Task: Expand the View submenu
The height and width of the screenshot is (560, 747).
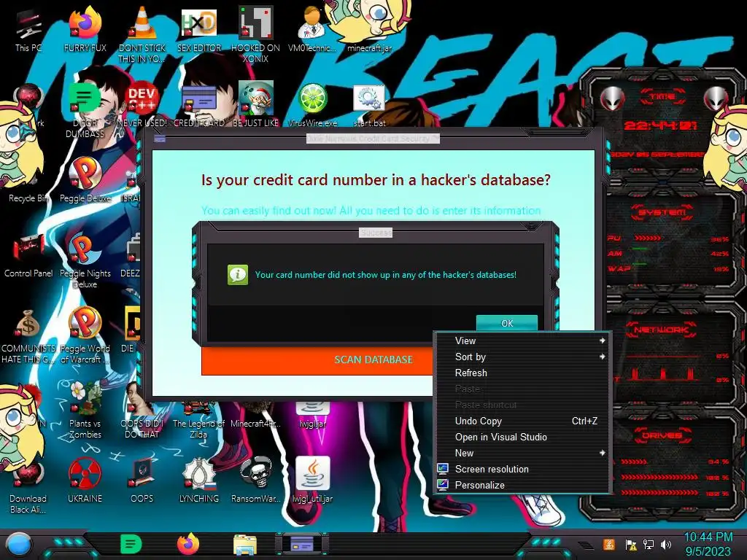Action: (522, 341)
